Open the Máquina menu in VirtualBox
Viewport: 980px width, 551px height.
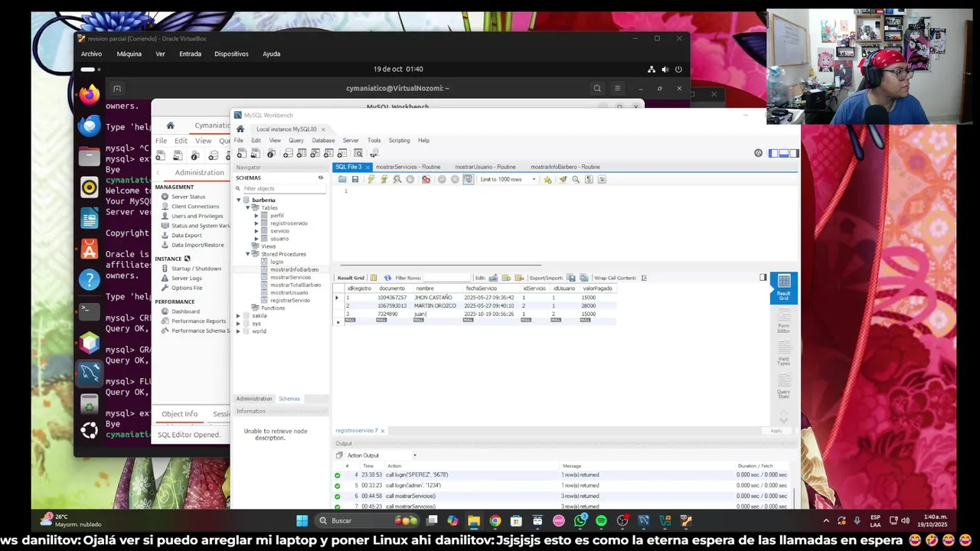click(129, 54)
